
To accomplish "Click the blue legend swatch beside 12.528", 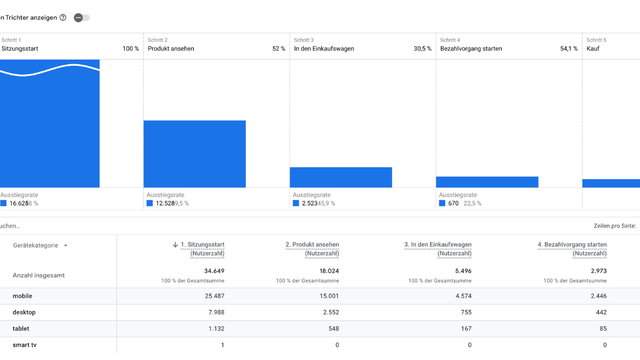I will click(150, 203).
